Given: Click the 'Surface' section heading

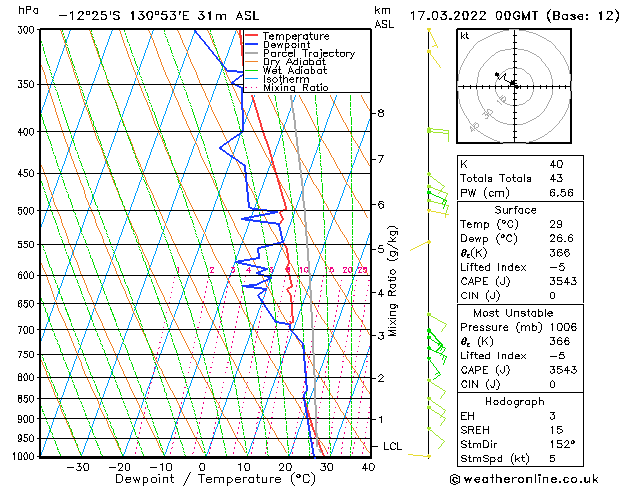Looking at the screenshot, I should pyautogui.click(x=515, y=210).
